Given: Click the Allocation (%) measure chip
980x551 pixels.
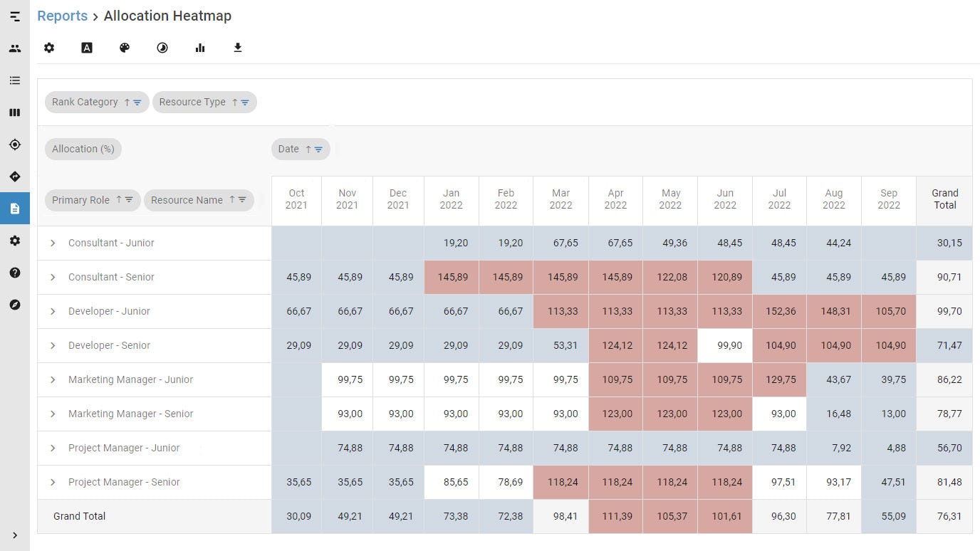Looking at the screenshot, I should pyautogui.click(x=83, y=149).
